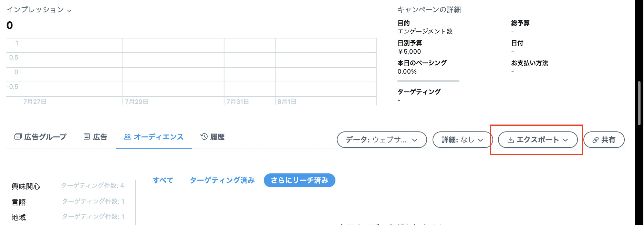This screenshot has height=225, width=644.
Task: Click the history clock icon beside 履歴
Action: pyautogui.click(x=204, y=137)
